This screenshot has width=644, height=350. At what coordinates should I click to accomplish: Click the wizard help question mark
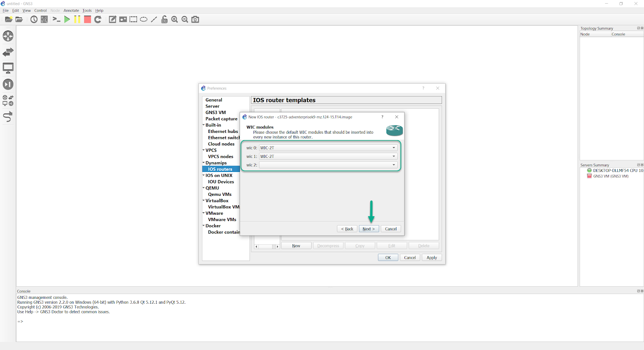tap(382, 117)
